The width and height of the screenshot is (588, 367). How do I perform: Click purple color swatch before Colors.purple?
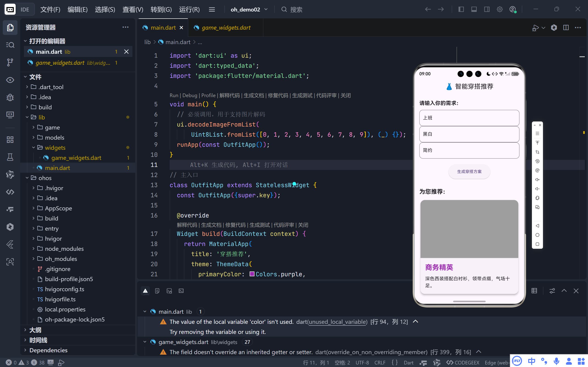pos(252,274)
